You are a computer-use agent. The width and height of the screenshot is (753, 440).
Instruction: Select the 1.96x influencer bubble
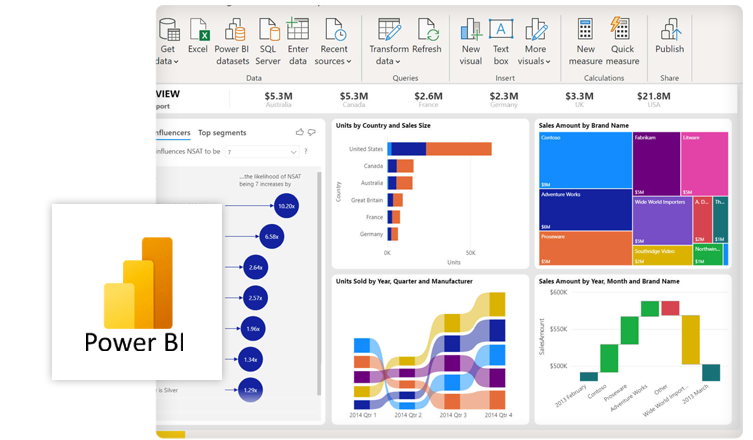coord(253,329)
